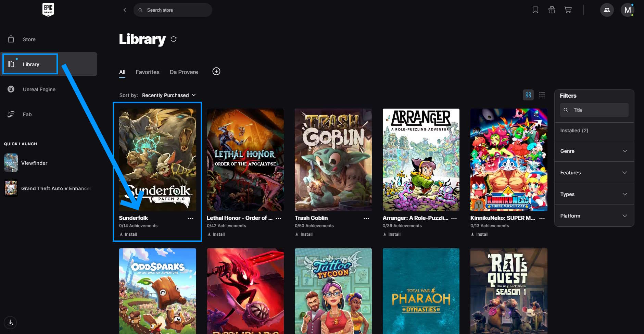Open the shopping cart icon

click(x=568, y=10)
